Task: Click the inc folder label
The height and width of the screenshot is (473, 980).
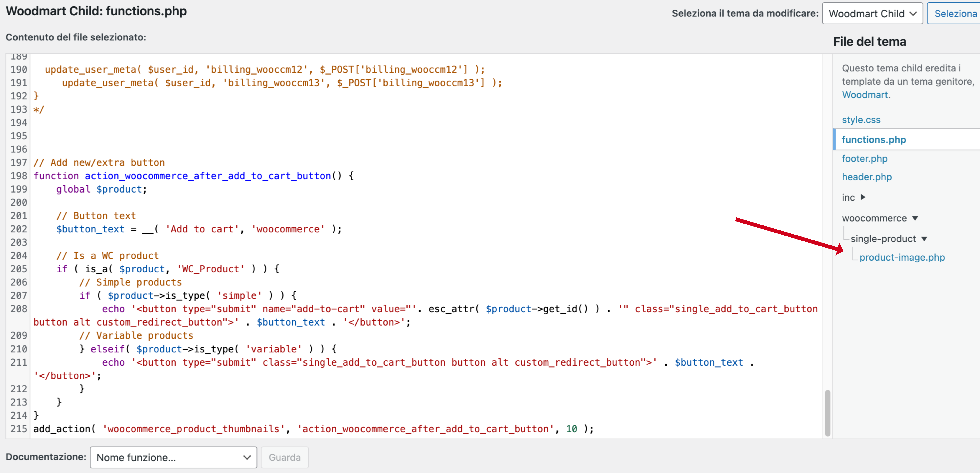Action: point(848,197)
